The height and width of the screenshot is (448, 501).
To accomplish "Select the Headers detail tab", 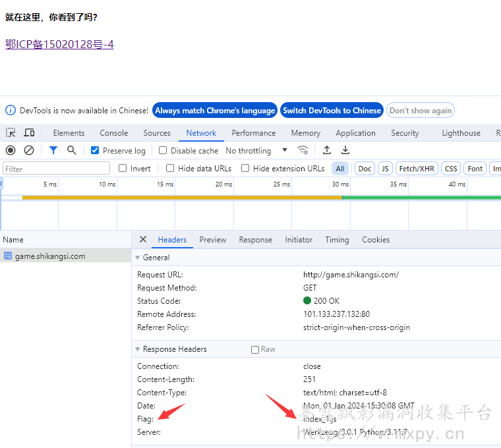I will [x=172, y=240].
